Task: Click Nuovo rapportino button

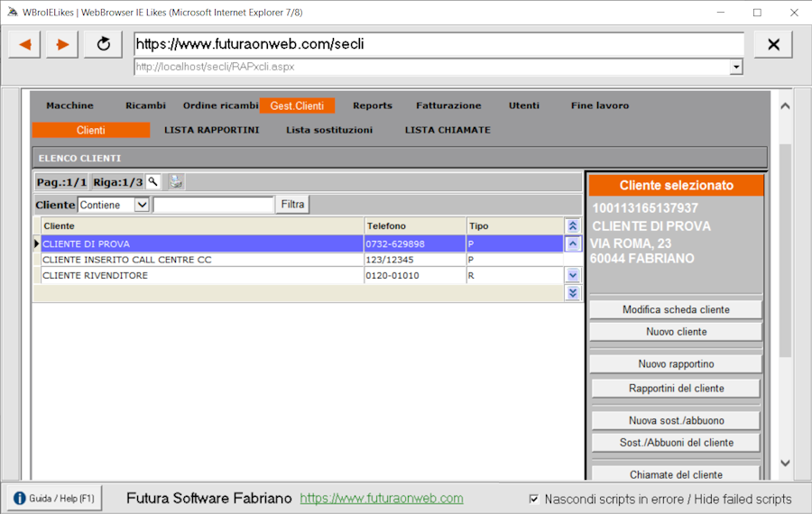Action: tap(676, 364)
